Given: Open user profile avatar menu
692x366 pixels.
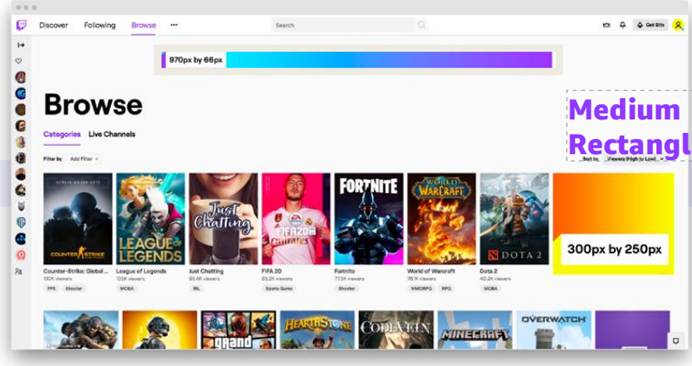Looking at the screenshot, I should [678, 25].
